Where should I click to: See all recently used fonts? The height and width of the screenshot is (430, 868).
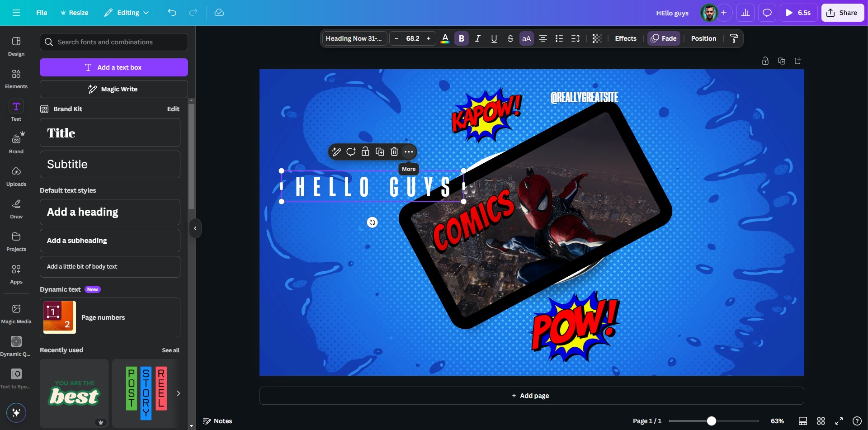170,350
